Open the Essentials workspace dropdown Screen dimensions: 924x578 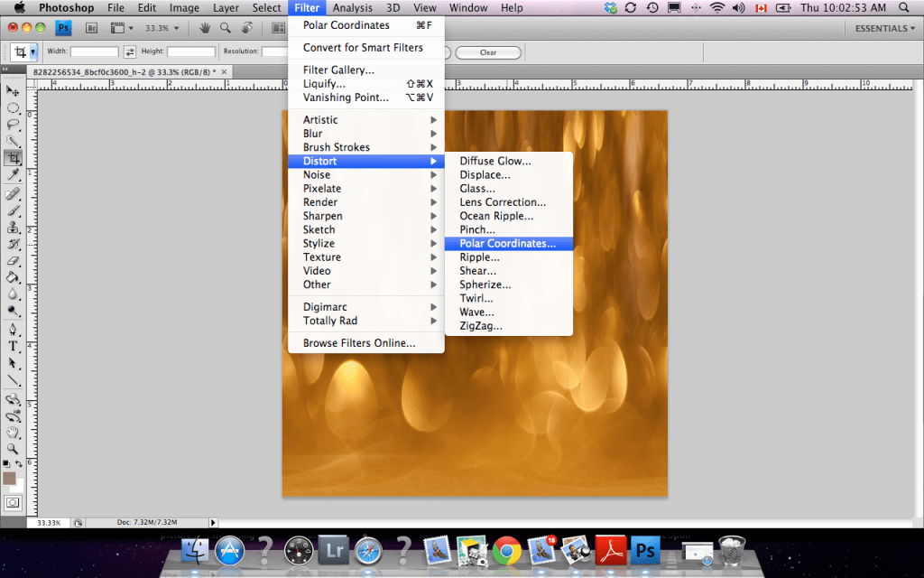coord(882,28)
